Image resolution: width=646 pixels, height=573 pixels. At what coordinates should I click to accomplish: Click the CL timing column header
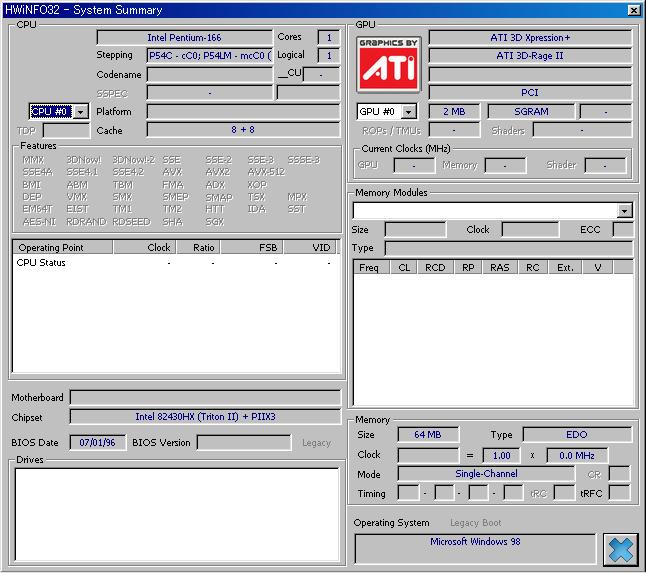(x=404, y=267)
